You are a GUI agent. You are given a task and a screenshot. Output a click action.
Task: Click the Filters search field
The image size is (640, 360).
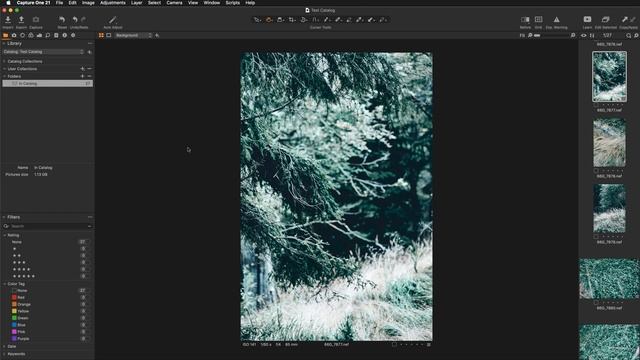48,226
